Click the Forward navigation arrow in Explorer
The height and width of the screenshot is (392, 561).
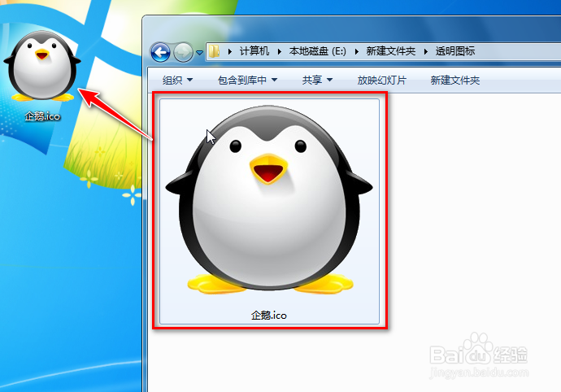(x=183, y=52)
